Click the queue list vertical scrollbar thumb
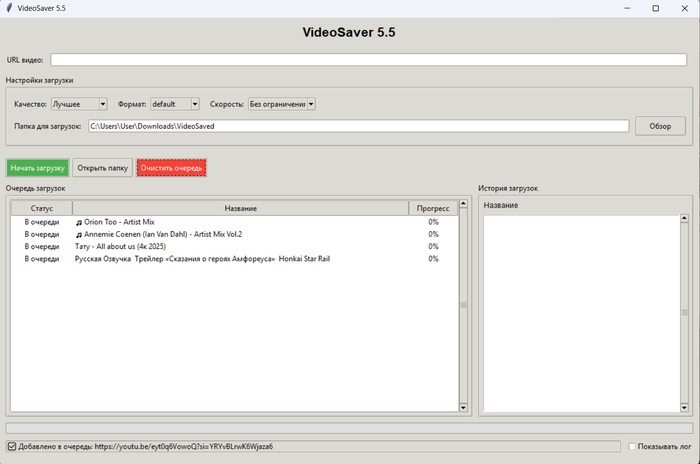Viewport: 700px width, 464px height. [463, 305]
